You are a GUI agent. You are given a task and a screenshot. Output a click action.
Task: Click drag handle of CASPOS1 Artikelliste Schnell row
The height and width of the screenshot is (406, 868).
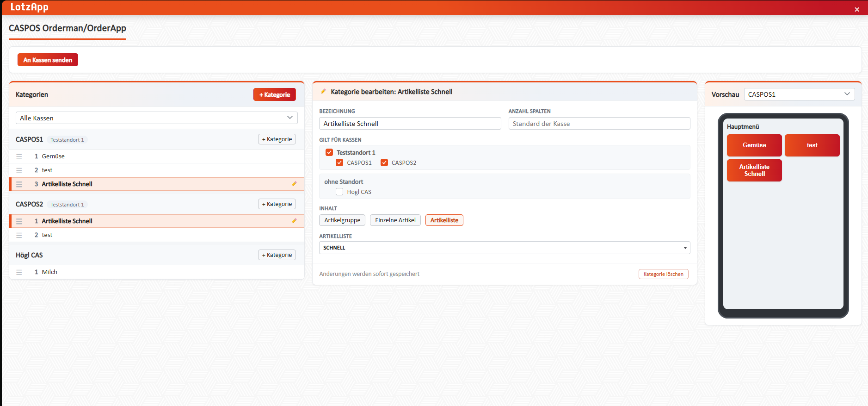(x=19, y=184)
